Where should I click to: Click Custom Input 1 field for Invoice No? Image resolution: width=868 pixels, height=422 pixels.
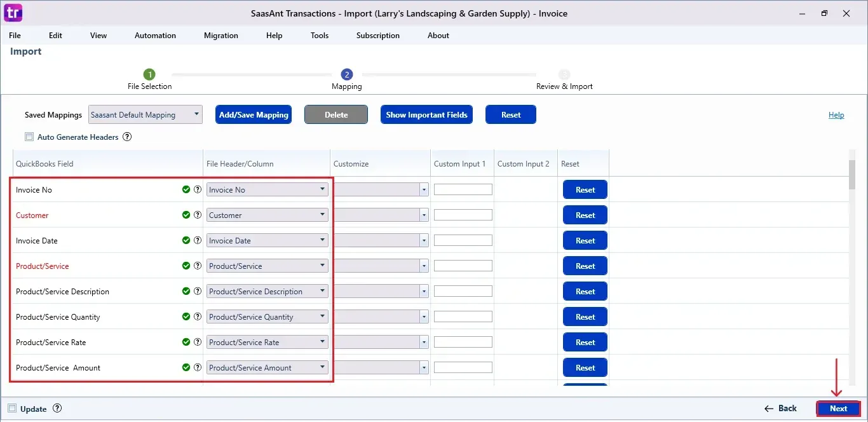click(x=463, y=189)
